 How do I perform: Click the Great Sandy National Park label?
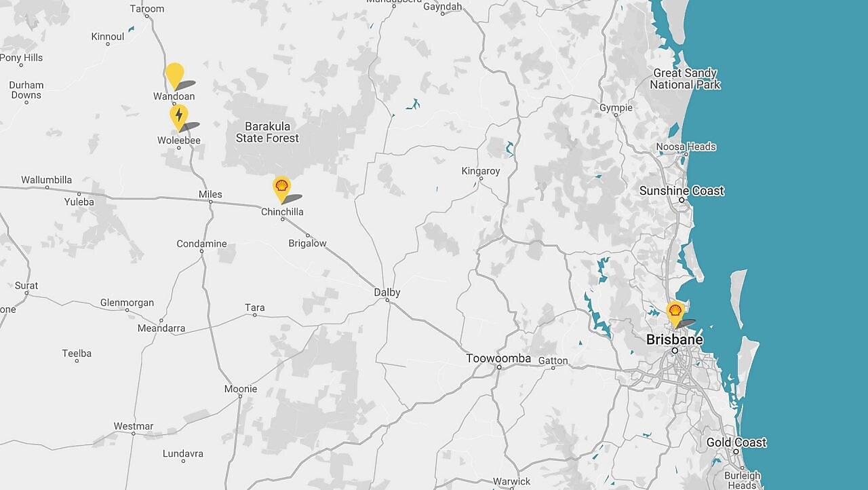686,79
